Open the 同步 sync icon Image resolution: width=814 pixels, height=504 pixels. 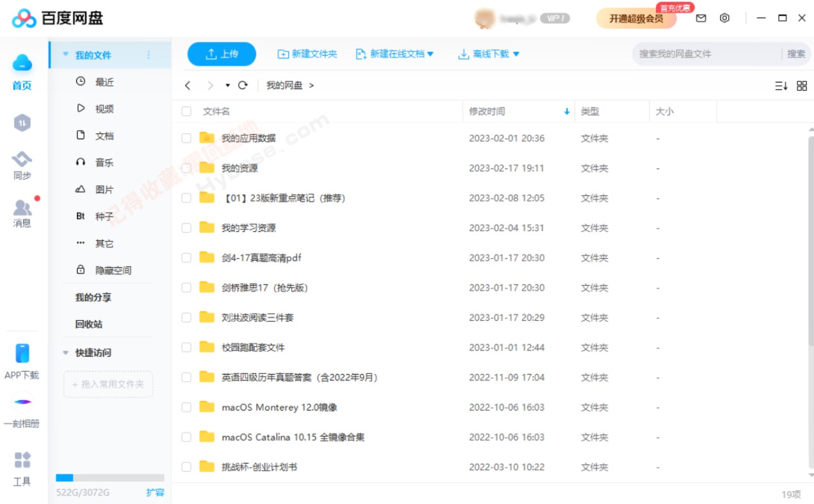(22, 158)
